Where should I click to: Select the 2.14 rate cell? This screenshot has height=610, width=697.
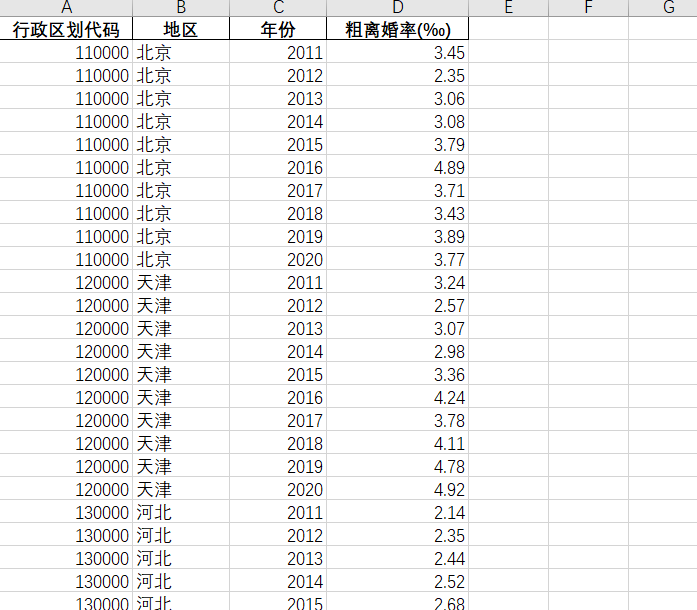[397, 513]
